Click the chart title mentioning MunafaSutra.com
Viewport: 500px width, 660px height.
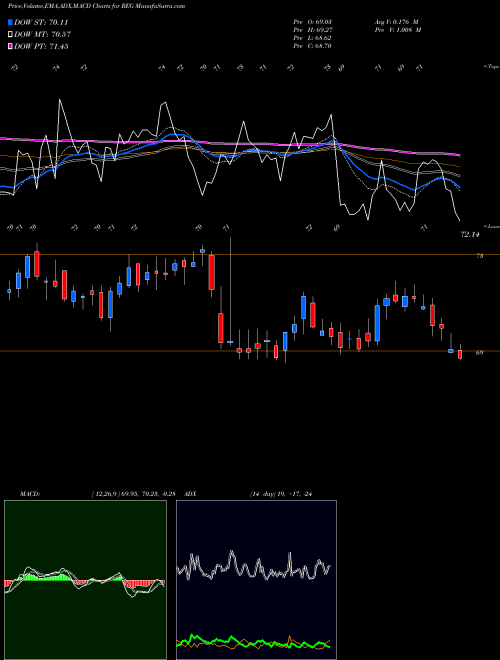97,6
